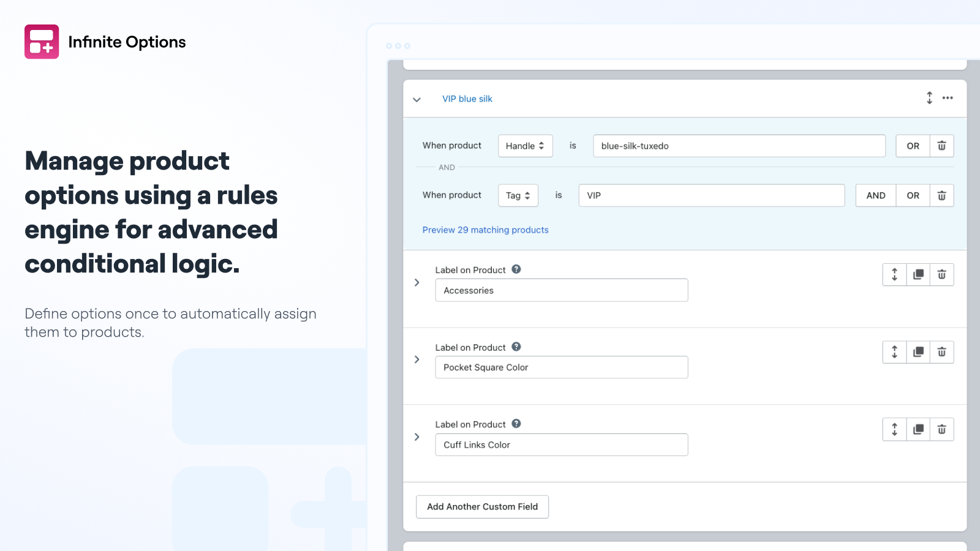980x551 pixels.
Task: Click the reorder arrows on VIP blue silk header
Action: tap(930, 98)
